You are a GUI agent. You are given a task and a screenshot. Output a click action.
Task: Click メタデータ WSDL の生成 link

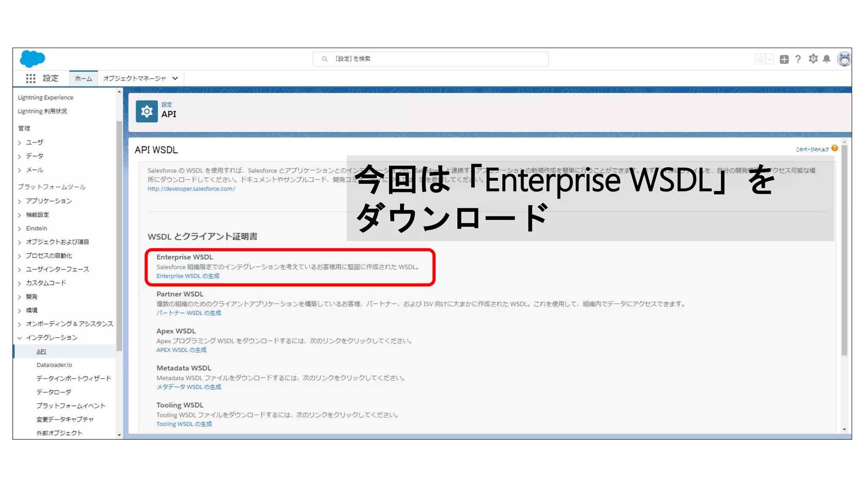(x=189, y=387)
